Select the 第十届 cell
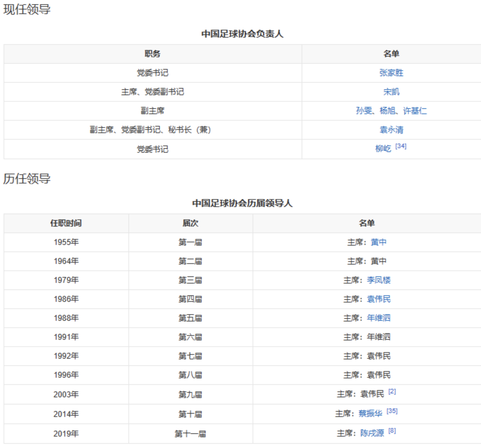The height and width of the screenshot is (448, 481). 191,414
